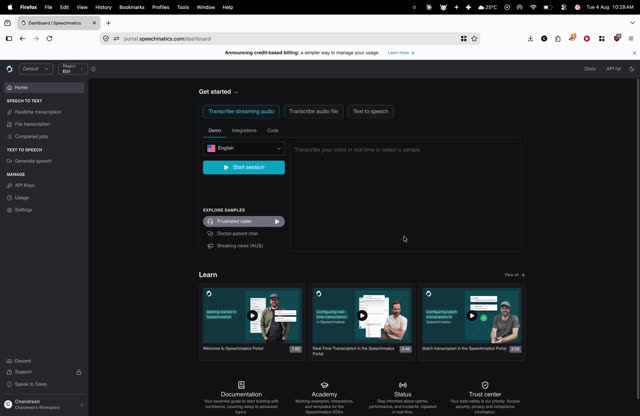
Task: Go to Completed jobs
Action: click(x=31, y=136)
